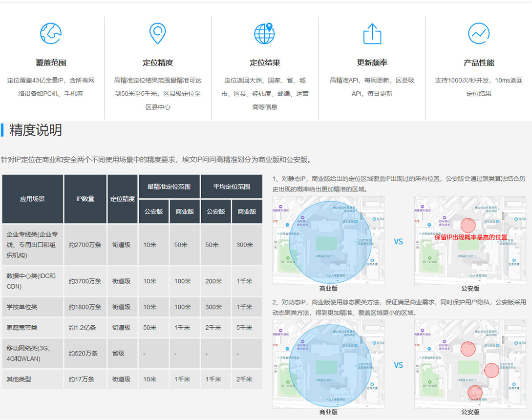Viewport: 532px width, 420px height.
Task: Click the metro station icon near 宝源大厦
Action: click(x=372, y=260)
